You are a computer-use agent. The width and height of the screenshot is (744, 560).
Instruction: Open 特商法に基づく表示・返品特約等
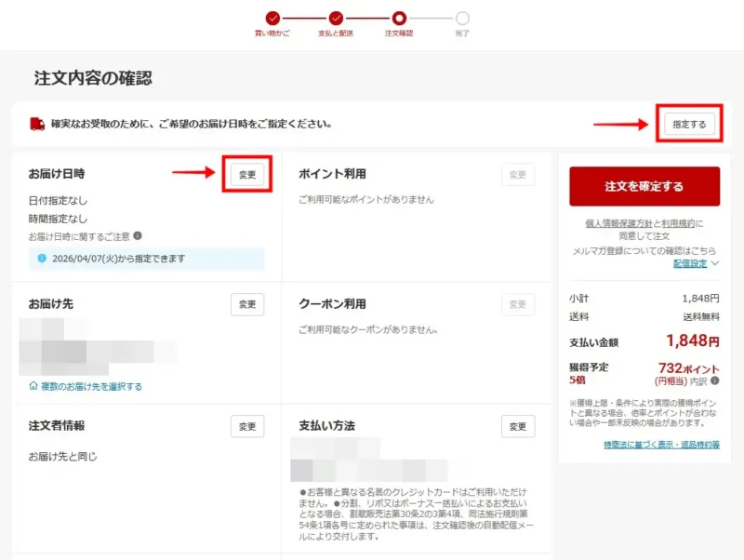click(x=660, y=445)
